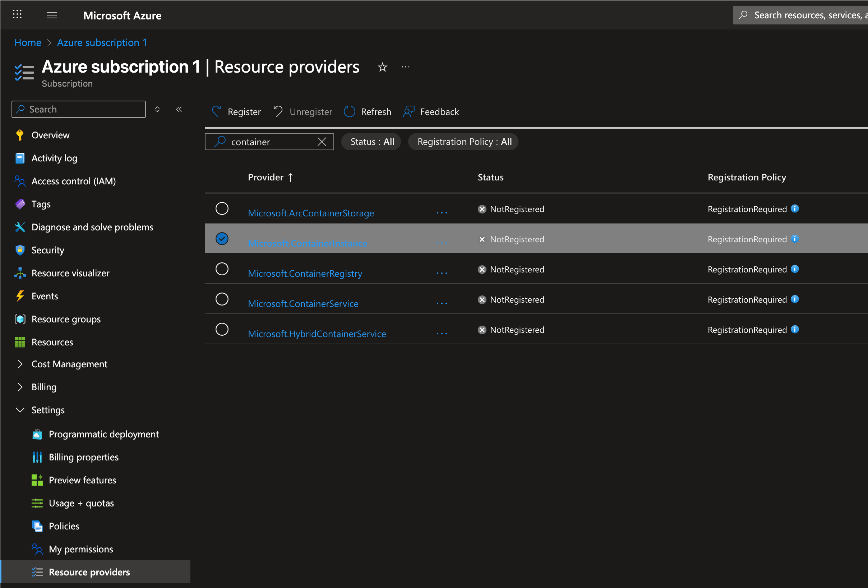Open Access control (IAM) menu item
Viewport: 868px width, 588px height.
(x=74, y=181)
